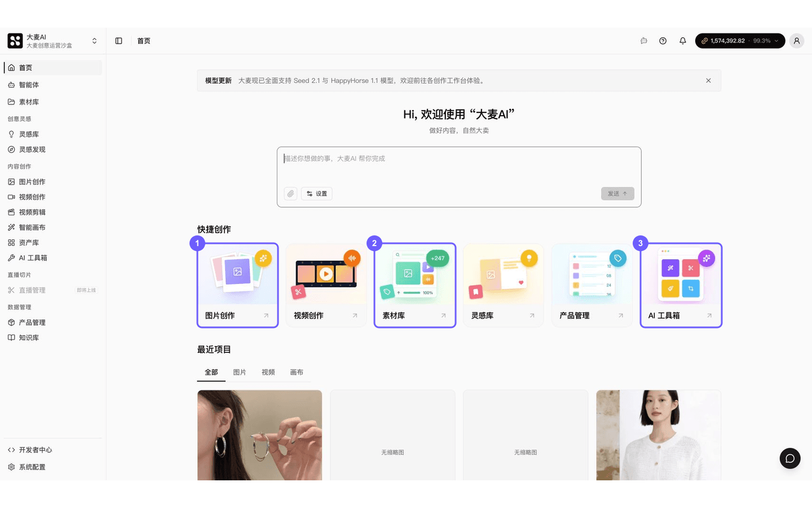Screen dimensions: 812x508
Task: Click the 首页 breadcrumb in the header
Action: (x=144, y=41)
